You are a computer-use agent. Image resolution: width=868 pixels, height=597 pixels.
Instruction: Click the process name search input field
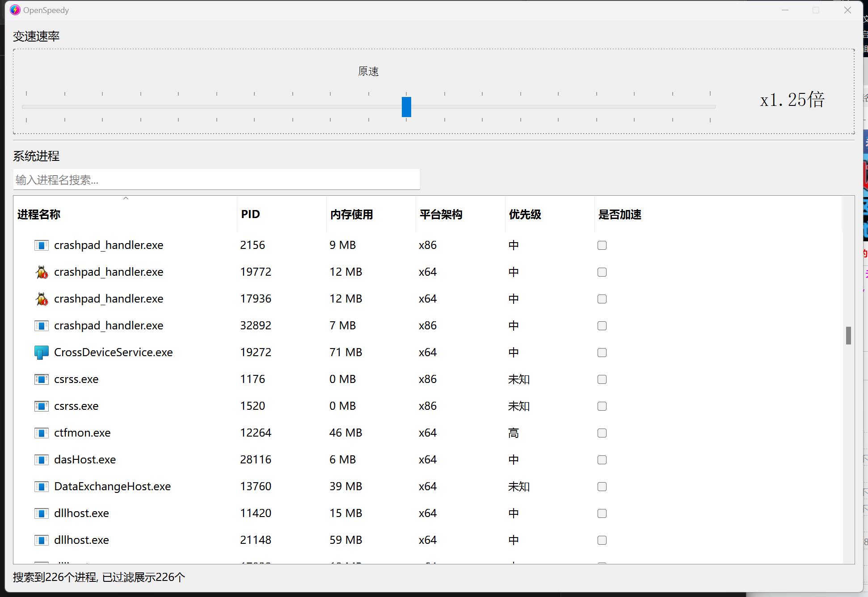[x=216, y=180]
